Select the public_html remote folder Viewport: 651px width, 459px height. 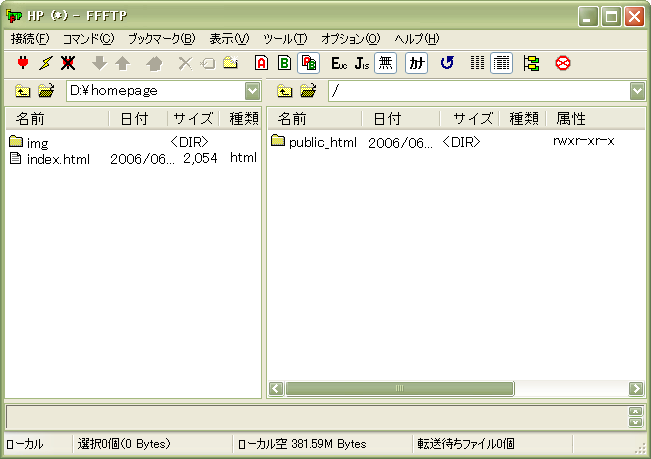point(322,142)
